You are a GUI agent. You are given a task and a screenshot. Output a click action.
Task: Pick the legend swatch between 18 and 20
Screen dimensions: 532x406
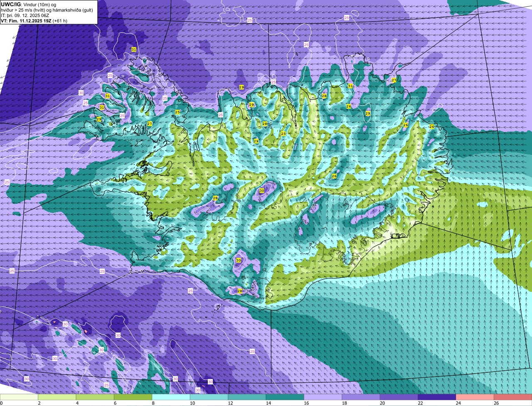361,397
